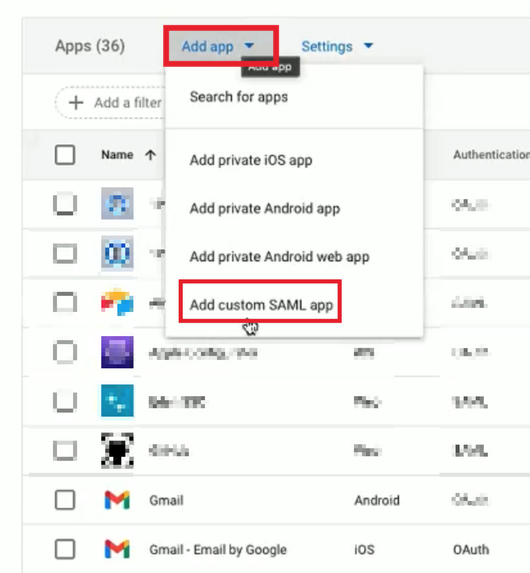Open the Settings dropdown
The image size is (530, 573).
(x=337, y=46)
